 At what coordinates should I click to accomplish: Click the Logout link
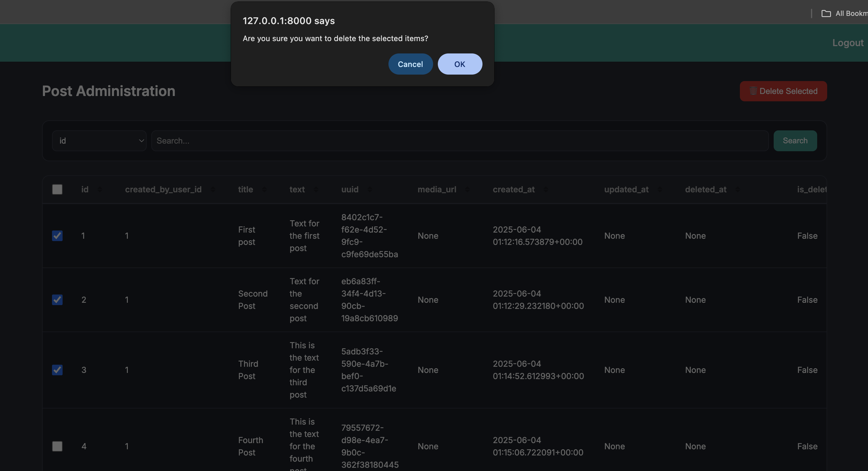click(848, 43)
